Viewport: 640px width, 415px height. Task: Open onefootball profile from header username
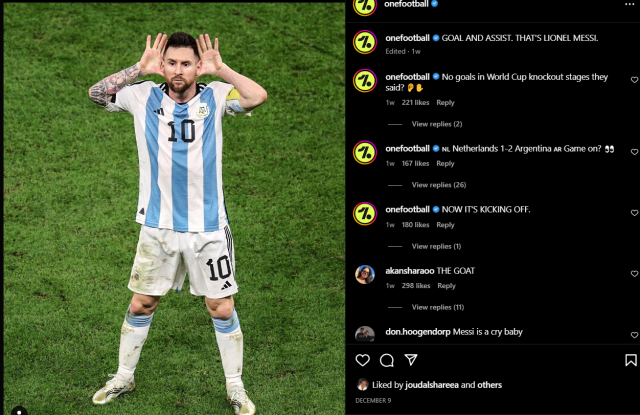[406, 4]
